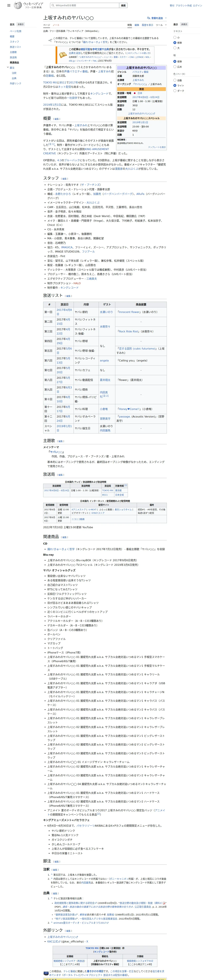Click the ログイン link
Viewport: 210px width, 980px height.
pos(197,6)
